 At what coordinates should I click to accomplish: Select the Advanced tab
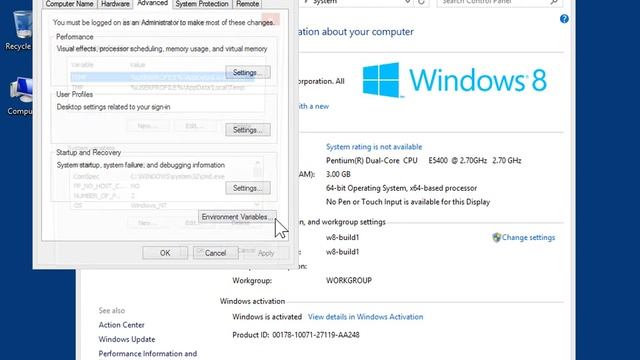click(152, 3)
